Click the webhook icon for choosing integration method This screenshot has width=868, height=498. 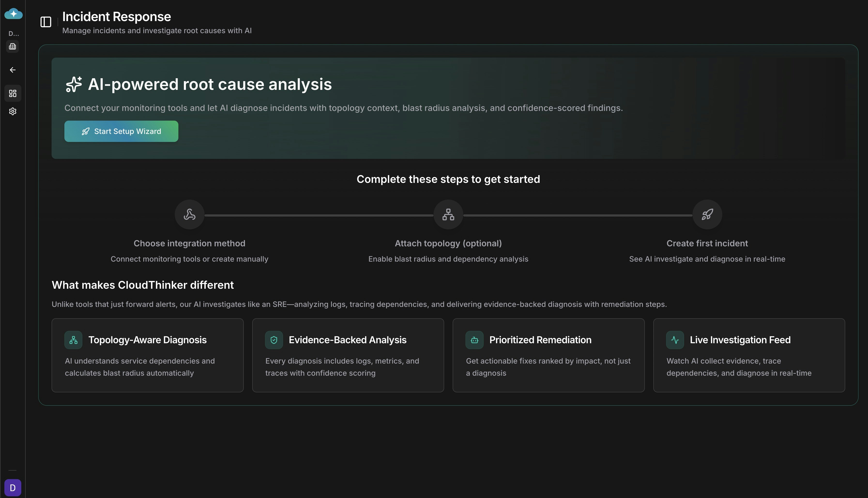pyautogui.click(x=189, y=214)
